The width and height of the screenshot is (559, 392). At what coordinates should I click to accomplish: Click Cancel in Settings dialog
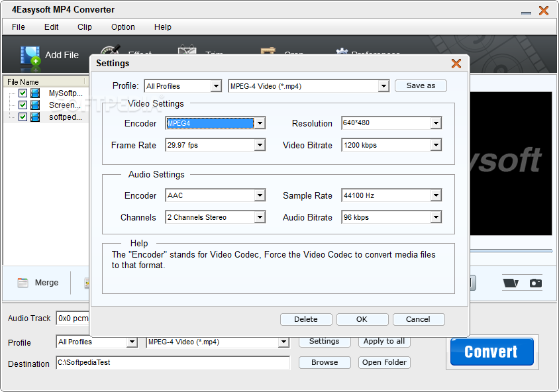click(419, 319)
